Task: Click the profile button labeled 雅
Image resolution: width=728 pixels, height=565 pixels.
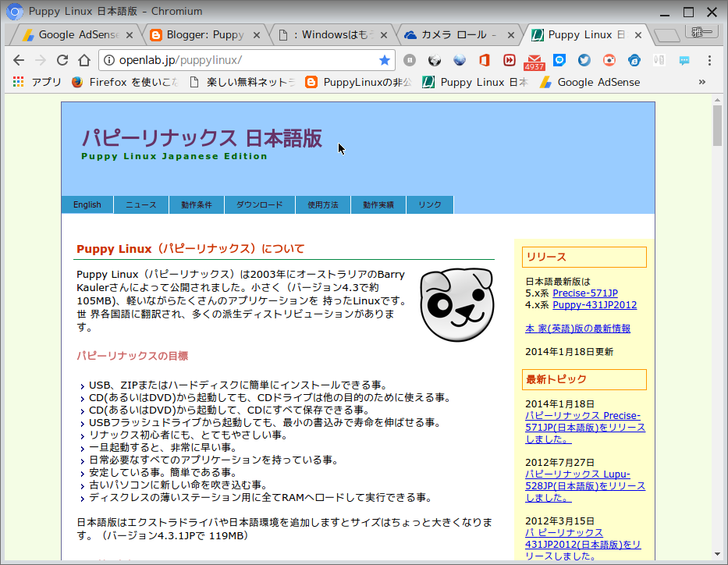Action: point(701,32)
